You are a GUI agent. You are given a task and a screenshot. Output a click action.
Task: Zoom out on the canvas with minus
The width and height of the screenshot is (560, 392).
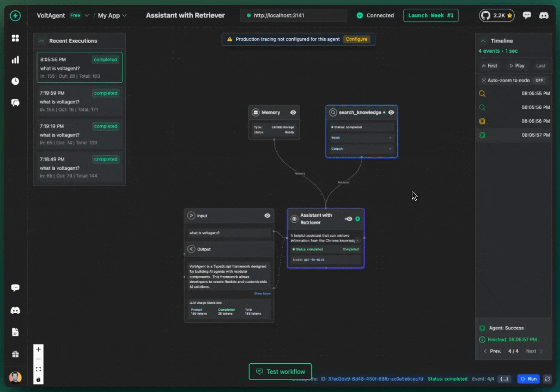(38, 359)
